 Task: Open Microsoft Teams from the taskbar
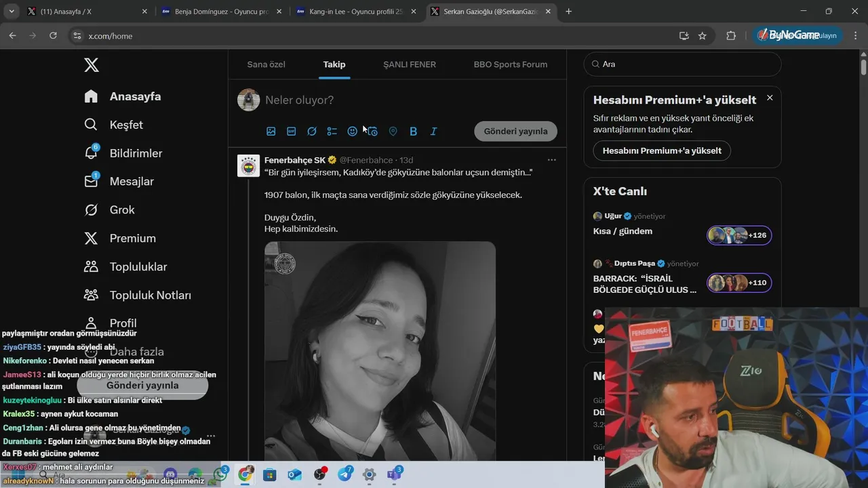tap(394, 474)
